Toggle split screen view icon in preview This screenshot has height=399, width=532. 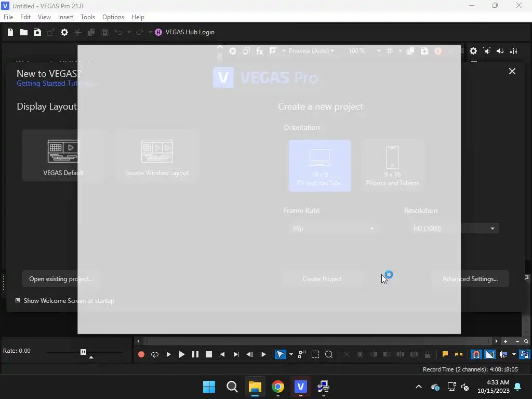(273, 51)
